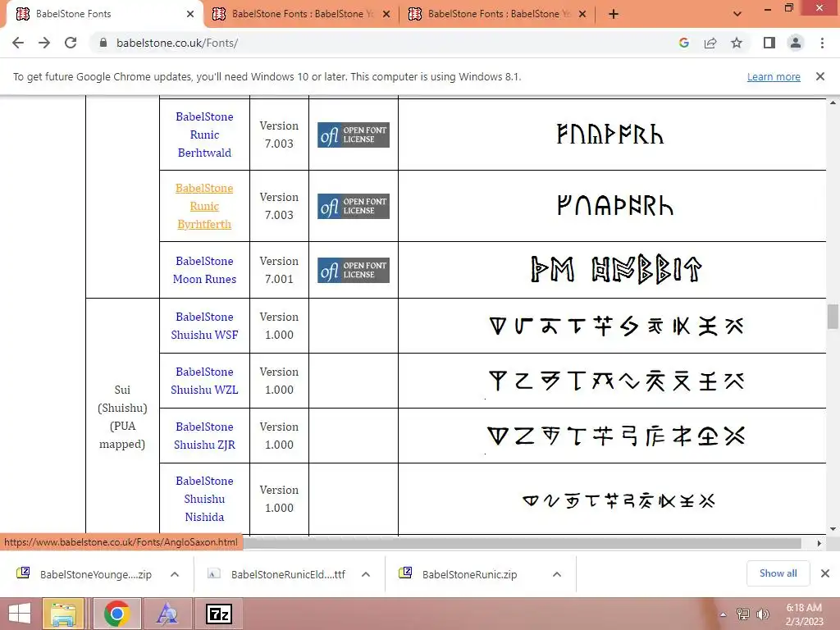840x630 pixels.
Task: Click the Open Font License badge for Berhtwald
Action: [x=354, y=135]
